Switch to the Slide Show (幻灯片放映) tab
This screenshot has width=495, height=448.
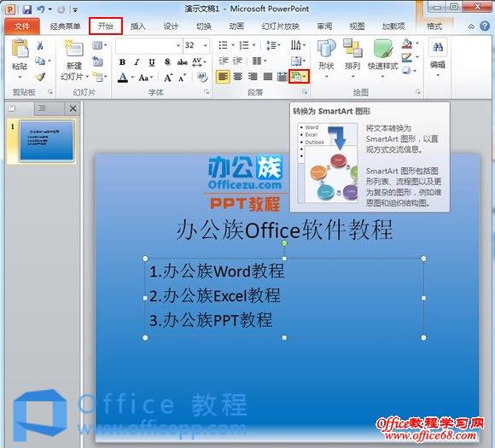280,26
